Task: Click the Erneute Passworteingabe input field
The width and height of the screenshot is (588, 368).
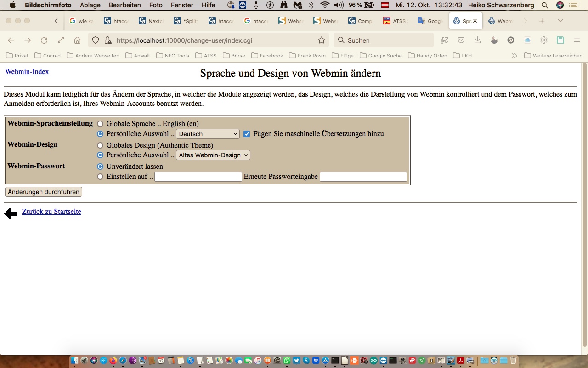Action: (363, 177)
